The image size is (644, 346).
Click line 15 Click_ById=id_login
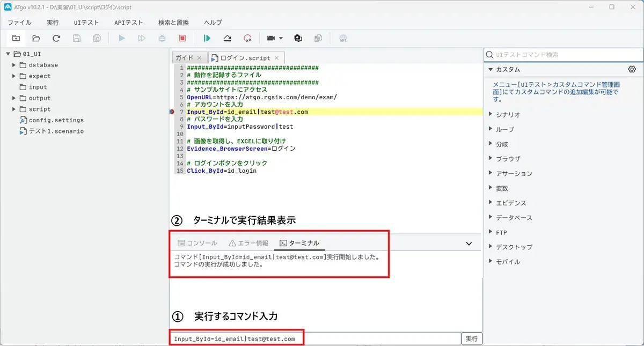click(222, 171)
